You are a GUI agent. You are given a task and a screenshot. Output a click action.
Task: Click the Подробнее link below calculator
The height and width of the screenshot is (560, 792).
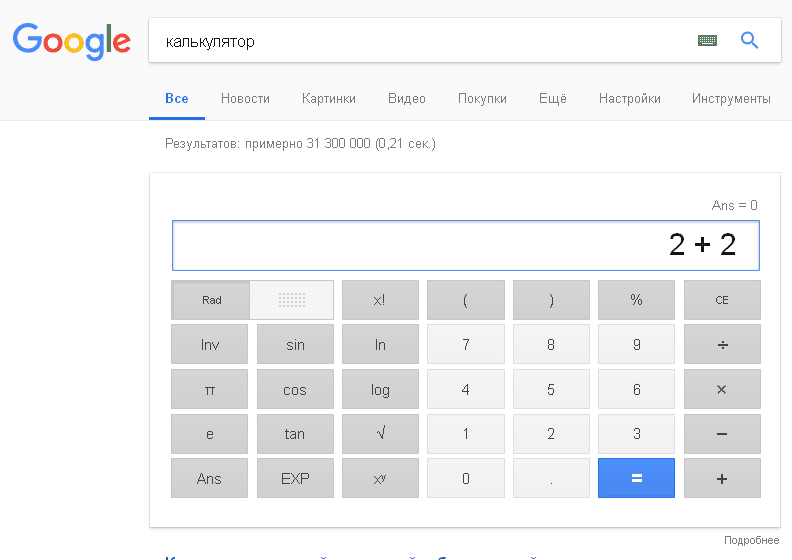pos(751,540)
